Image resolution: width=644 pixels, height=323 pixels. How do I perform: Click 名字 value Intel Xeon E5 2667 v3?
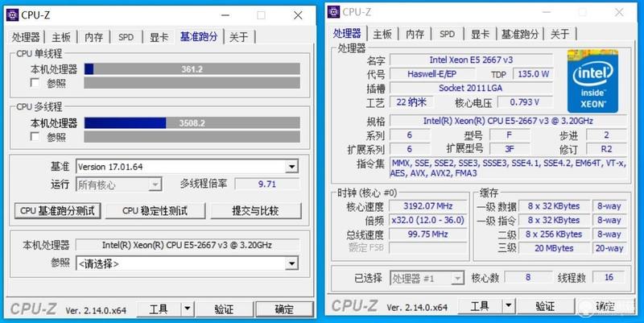click(471, 60)
